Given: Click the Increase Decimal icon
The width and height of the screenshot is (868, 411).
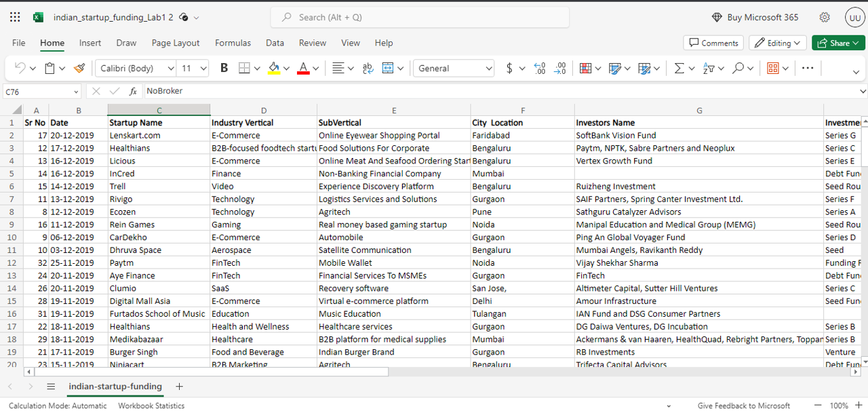Looking at the screenshot, I should coord(540,68).
